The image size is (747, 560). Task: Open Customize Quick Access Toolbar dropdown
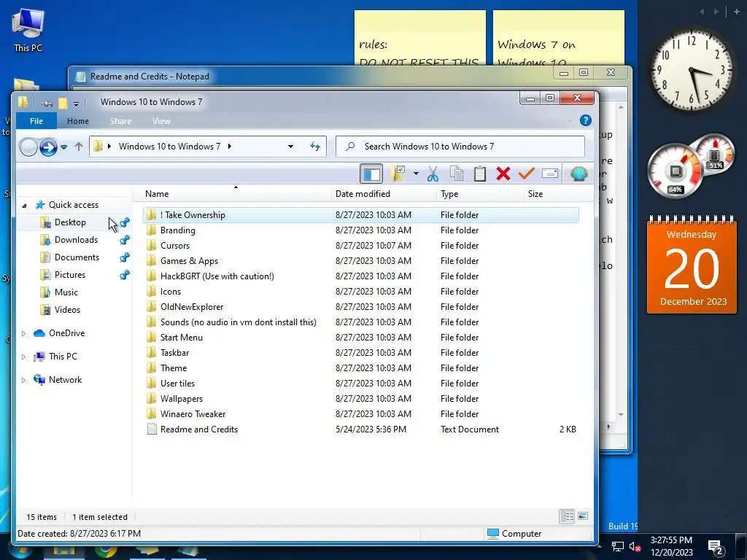tap(76, 103)
